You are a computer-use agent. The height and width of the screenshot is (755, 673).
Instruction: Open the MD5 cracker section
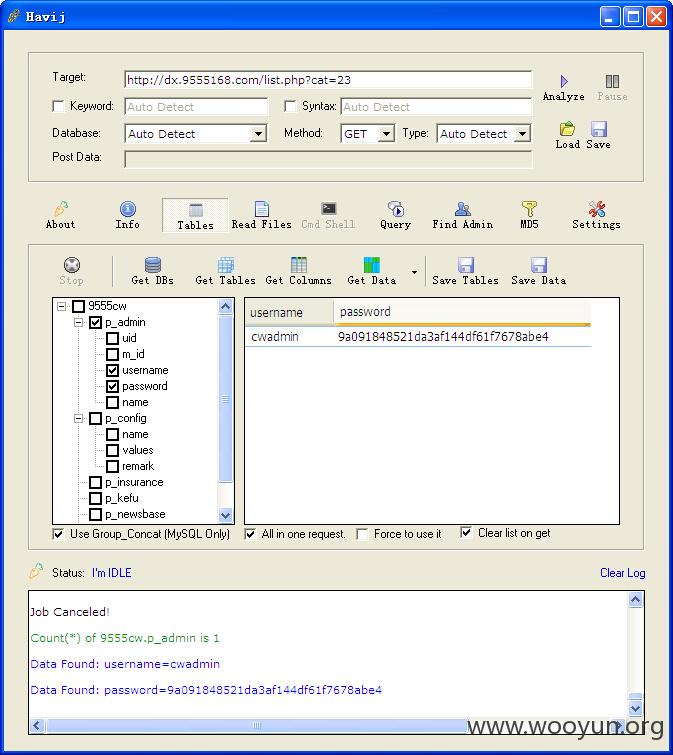pyautogui.click(x=529, y=215)
